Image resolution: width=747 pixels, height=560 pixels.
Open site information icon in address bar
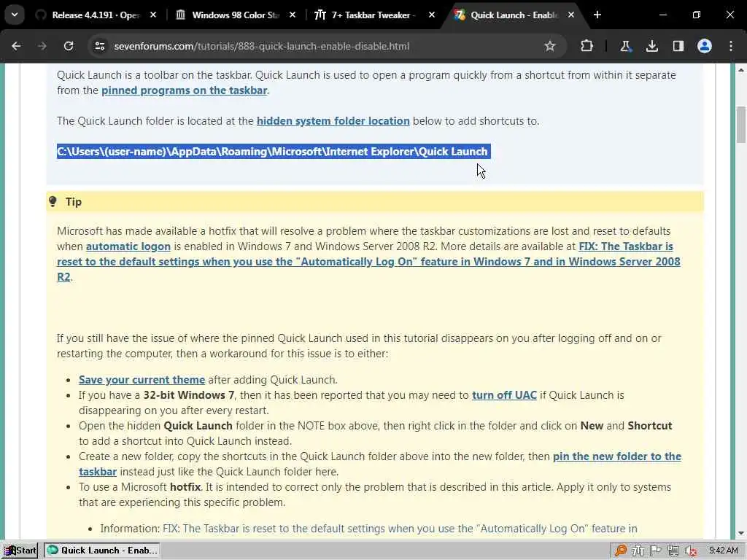(x=99, y=46)
